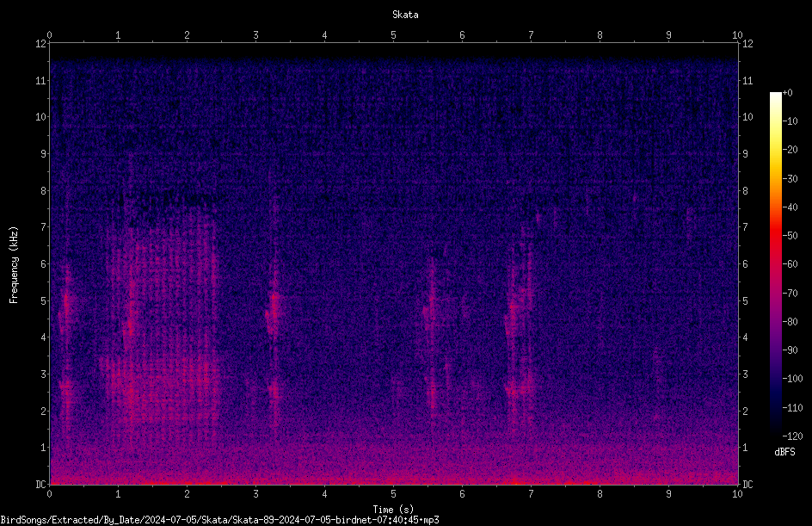812x526 pixels.
Task: Click the broad bird call burst between 1 and 2.5 seconds
Action: click(x=161, y=321)
